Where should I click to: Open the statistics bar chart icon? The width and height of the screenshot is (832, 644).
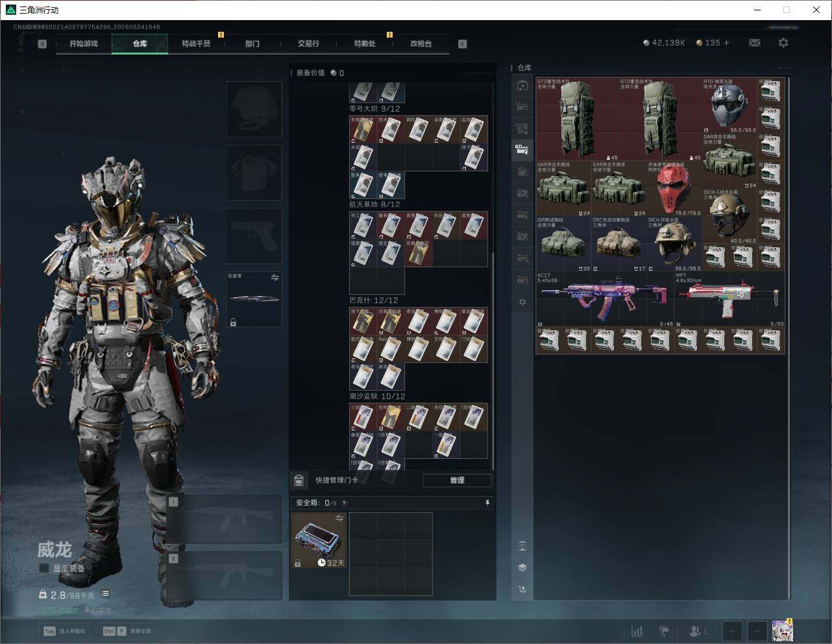point(637,631)
